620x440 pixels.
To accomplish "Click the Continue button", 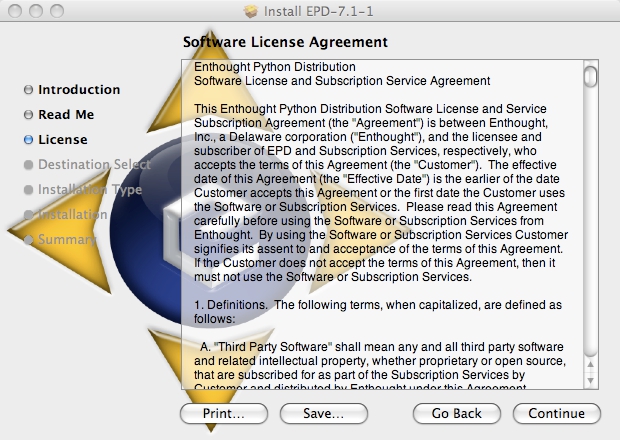I will pyautogui.click(x=557, y=414).
